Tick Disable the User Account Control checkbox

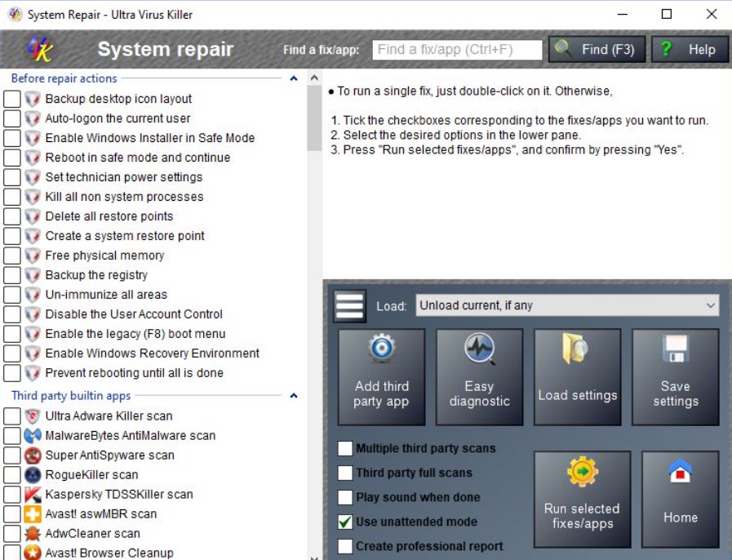pos(12,315)
